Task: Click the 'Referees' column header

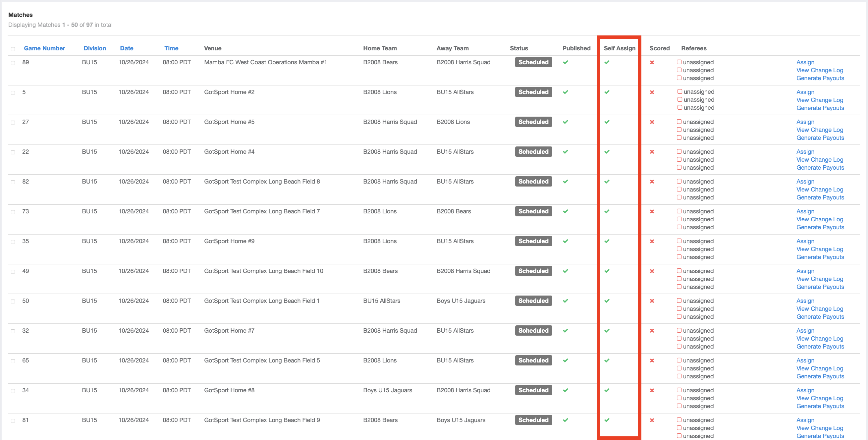Action: click(x=693, y=48)
